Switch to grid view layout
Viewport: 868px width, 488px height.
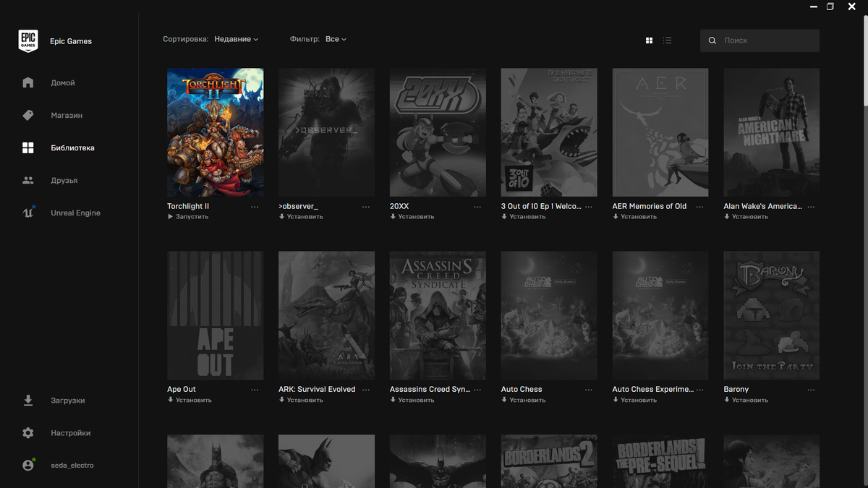click(649, 40)
